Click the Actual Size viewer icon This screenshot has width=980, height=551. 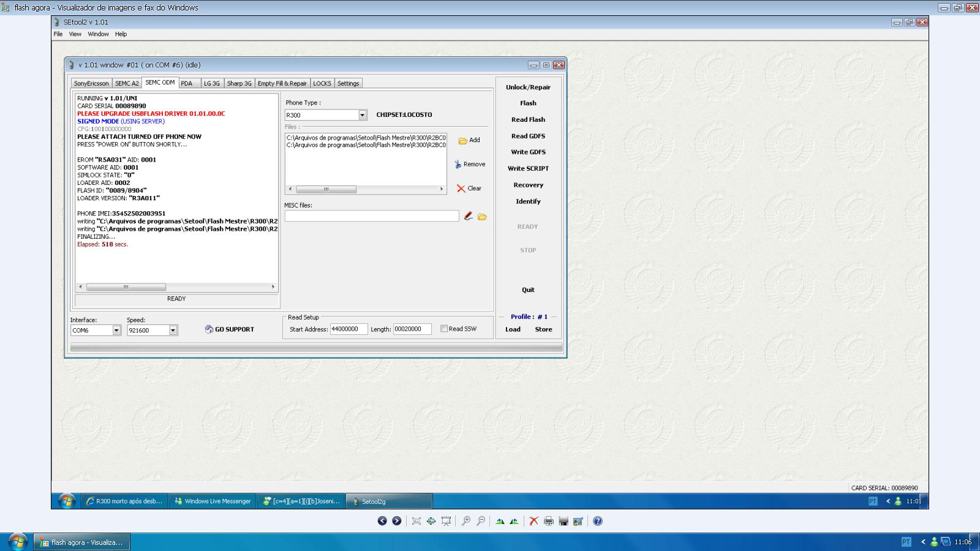tap(431, 521)
